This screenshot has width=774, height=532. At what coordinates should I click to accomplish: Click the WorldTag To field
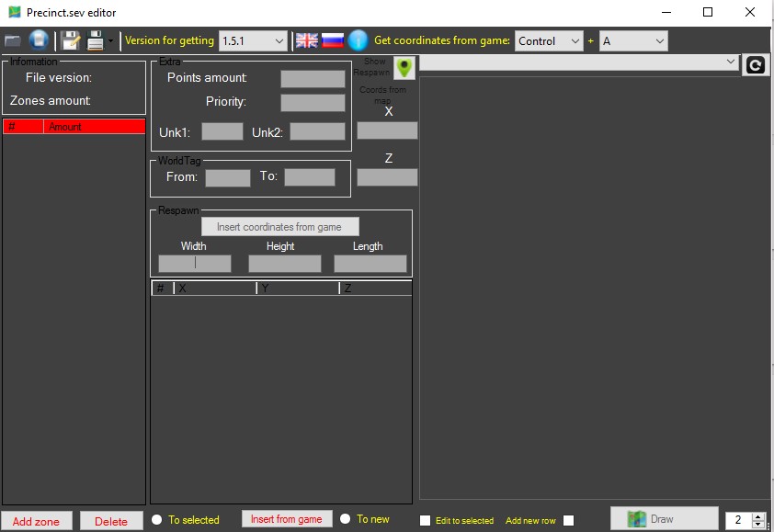[310, 177]
